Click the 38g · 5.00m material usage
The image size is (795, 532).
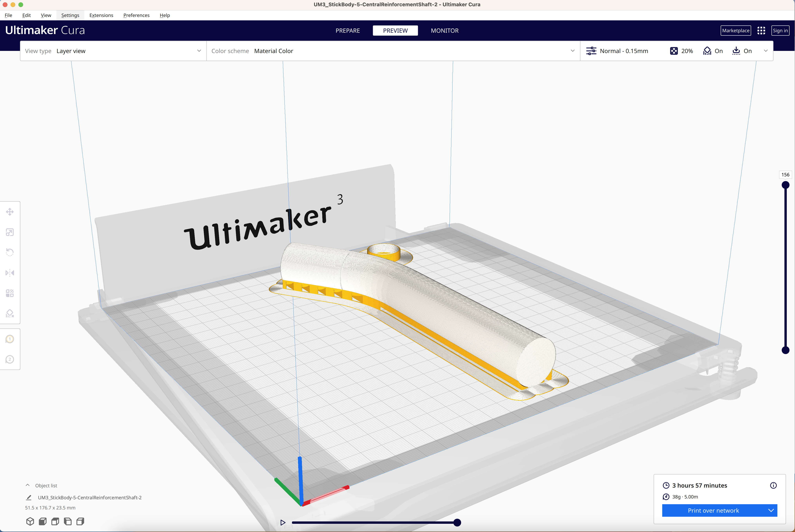(x=685, y=497)
